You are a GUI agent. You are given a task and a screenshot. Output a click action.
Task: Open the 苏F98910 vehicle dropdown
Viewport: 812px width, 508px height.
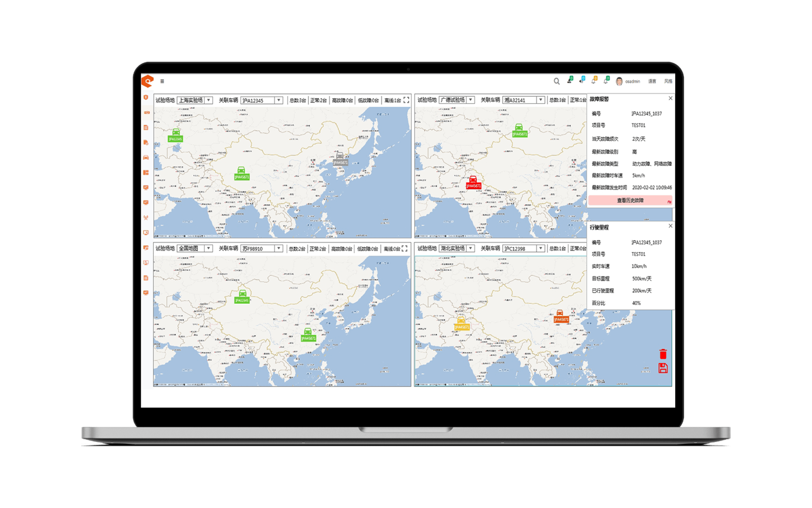click(262, 249)
